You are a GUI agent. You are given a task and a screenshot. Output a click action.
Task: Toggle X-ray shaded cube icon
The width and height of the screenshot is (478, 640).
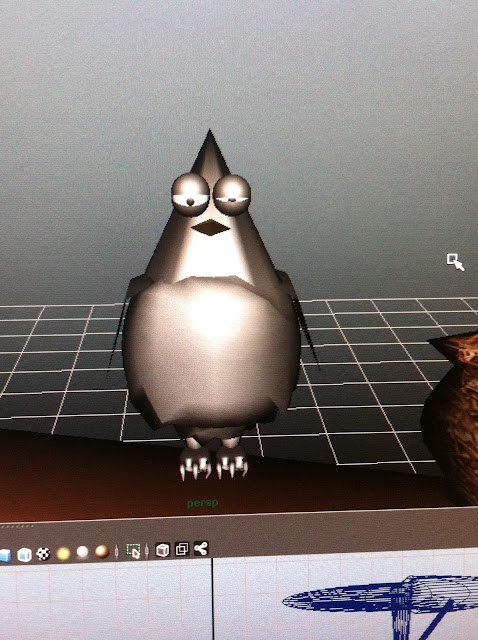pos(162,550)
